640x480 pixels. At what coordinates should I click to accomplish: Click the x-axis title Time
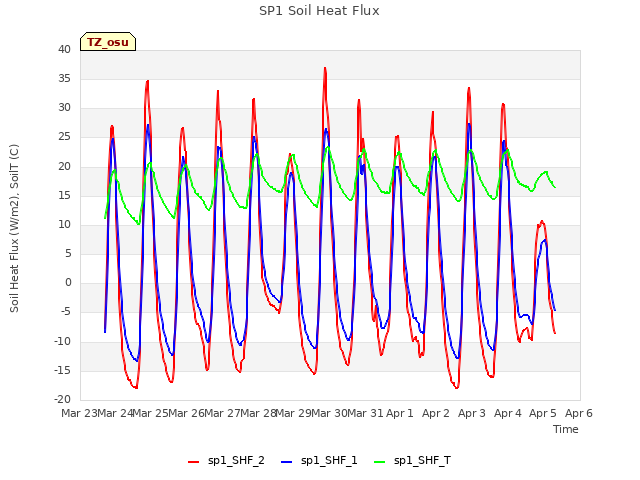coord(566,429)
